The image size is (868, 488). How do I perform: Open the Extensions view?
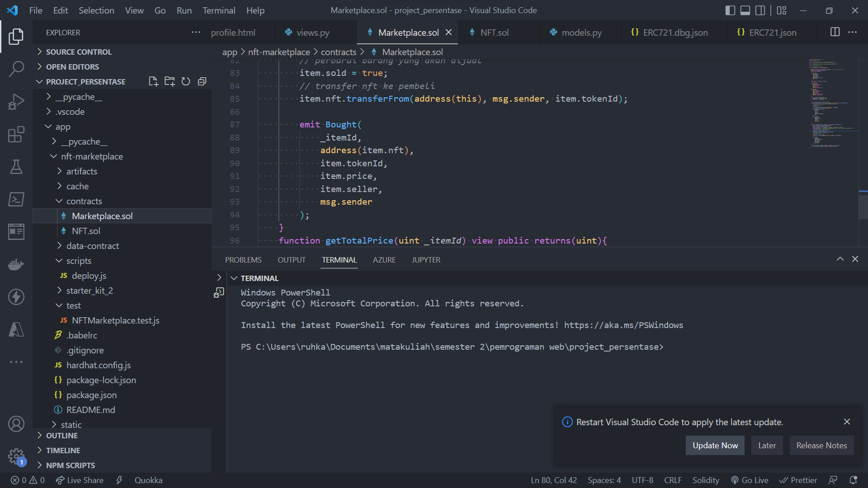[x=16, y=134]
